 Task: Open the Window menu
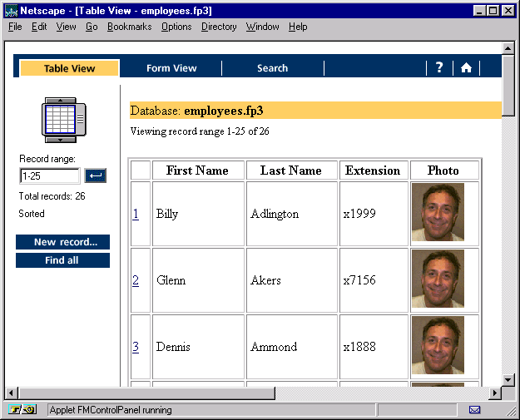[262, 27]
